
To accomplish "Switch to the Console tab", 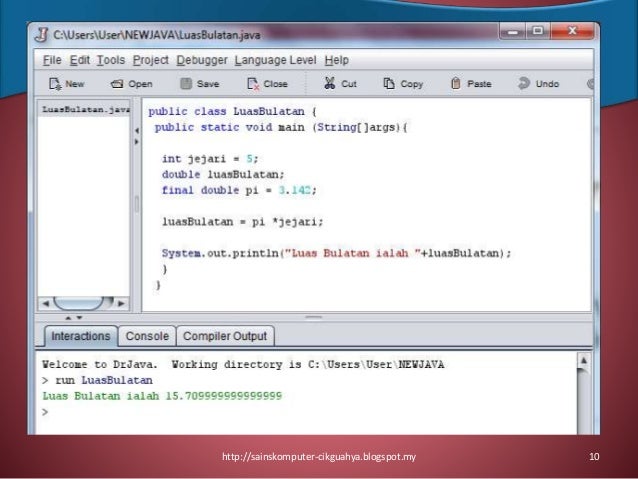I will [x=147, y=336].
